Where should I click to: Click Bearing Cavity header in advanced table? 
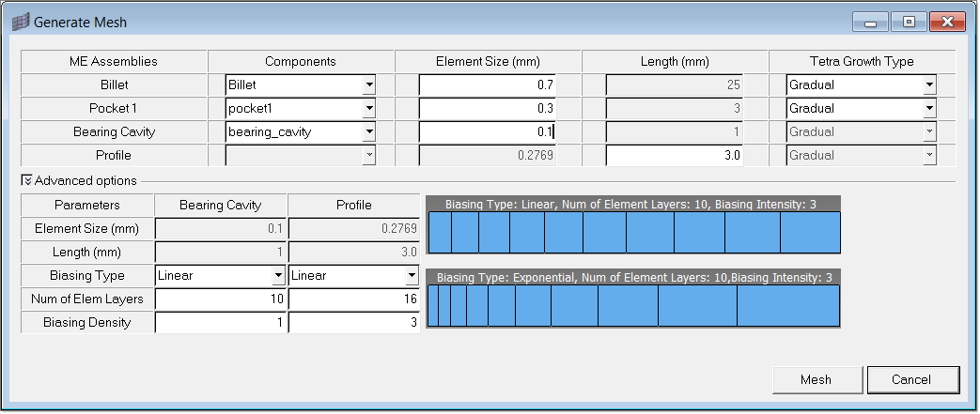tap(221, 205)
